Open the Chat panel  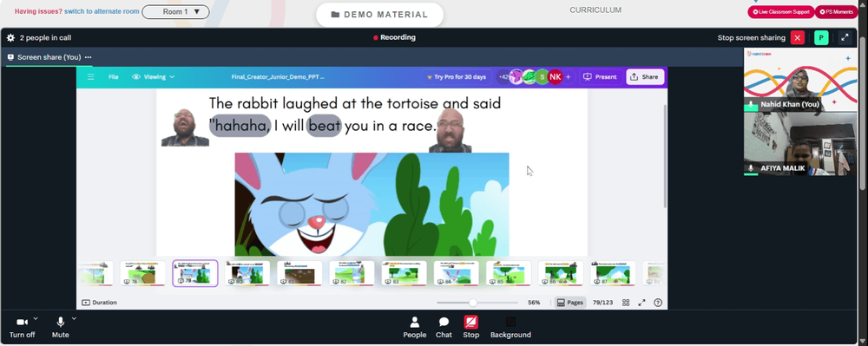tap(444, 327)
